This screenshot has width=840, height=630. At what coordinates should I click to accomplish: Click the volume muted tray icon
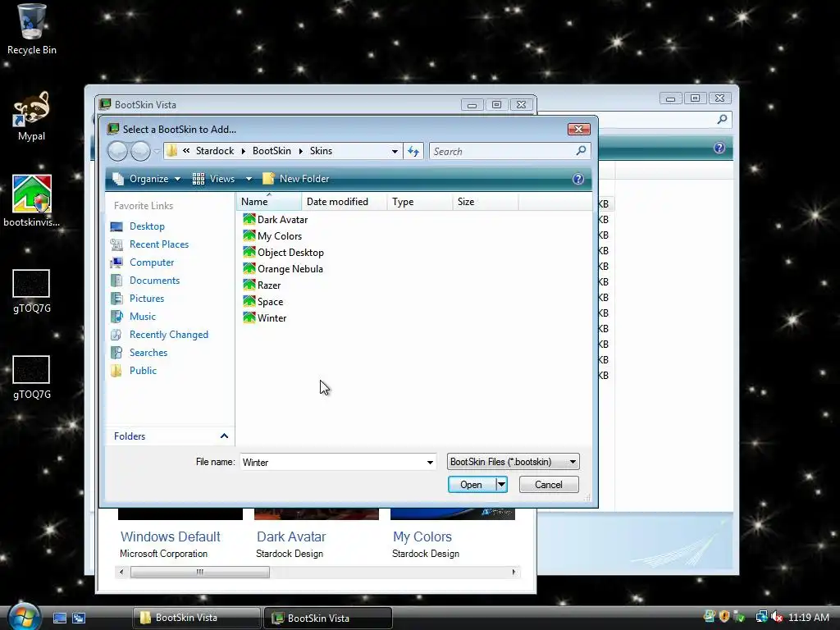click(777, 617)
